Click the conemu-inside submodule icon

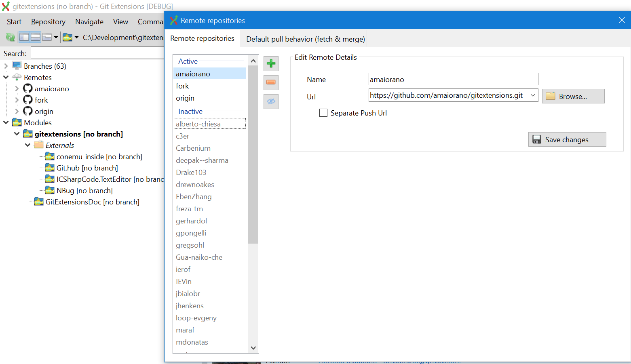click(50, 156)
